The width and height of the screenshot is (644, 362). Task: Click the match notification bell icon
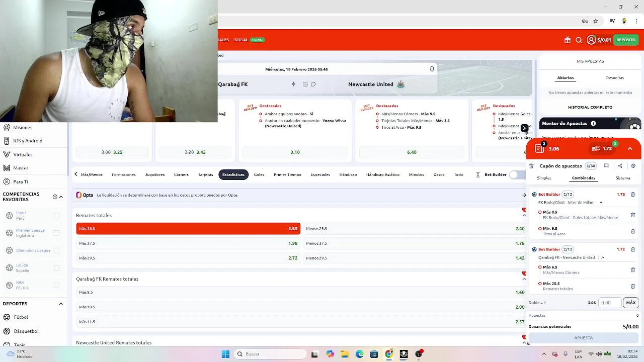tap(432, 69)
